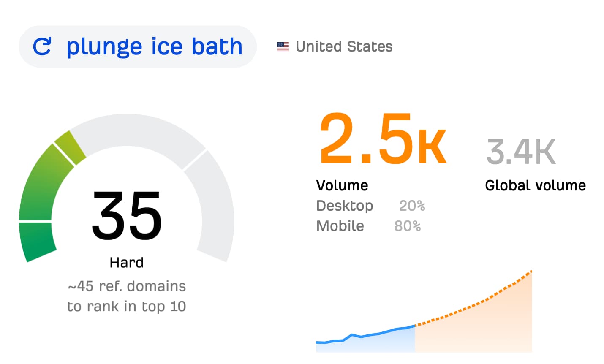Viewport: 604px width, 364px height.
Task: Click the "Global volume" label
Action: pos(535,185)
